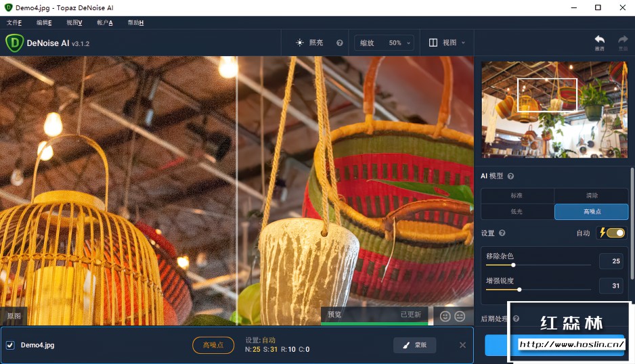This screenshot has width=635, height=364.
Task: Click the orange model badge for Demo4.jpg
Action: [213, 345]
